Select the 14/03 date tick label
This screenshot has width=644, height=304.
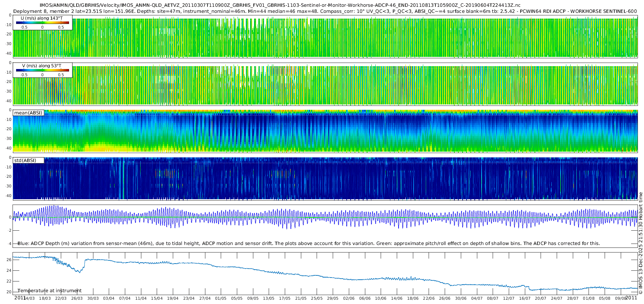point(29,298)
